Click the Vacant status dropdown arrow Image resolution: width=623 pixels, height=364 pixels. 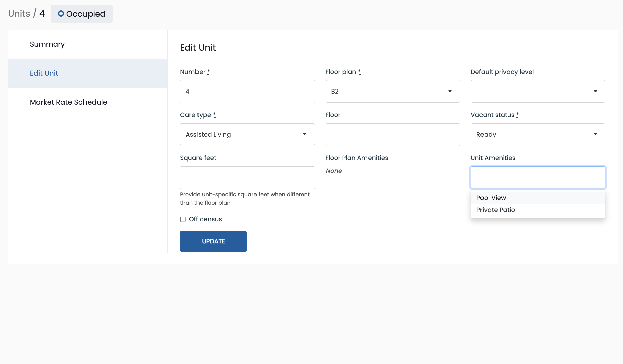click(x=596, y=134)
